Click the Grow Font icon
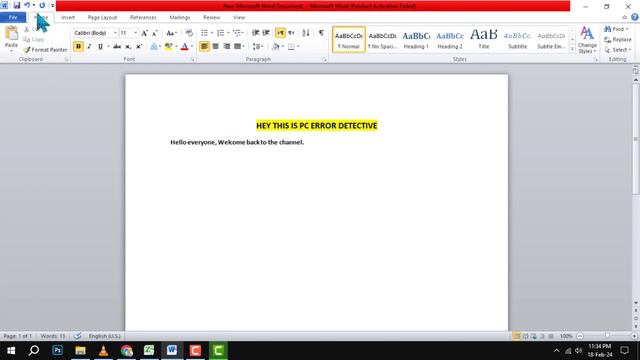Image resolution: width=640 pixels, height=360 pixels. click(144, 33)
